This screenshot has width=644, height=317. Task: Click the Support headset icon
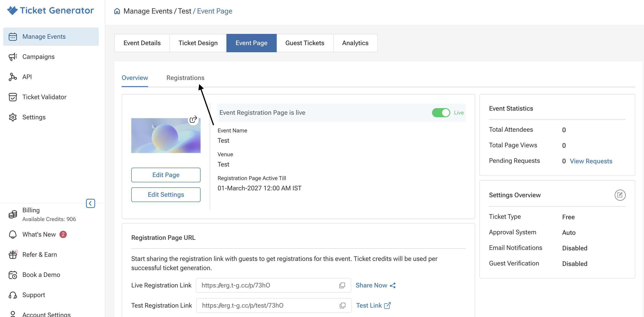click(13, 295)
